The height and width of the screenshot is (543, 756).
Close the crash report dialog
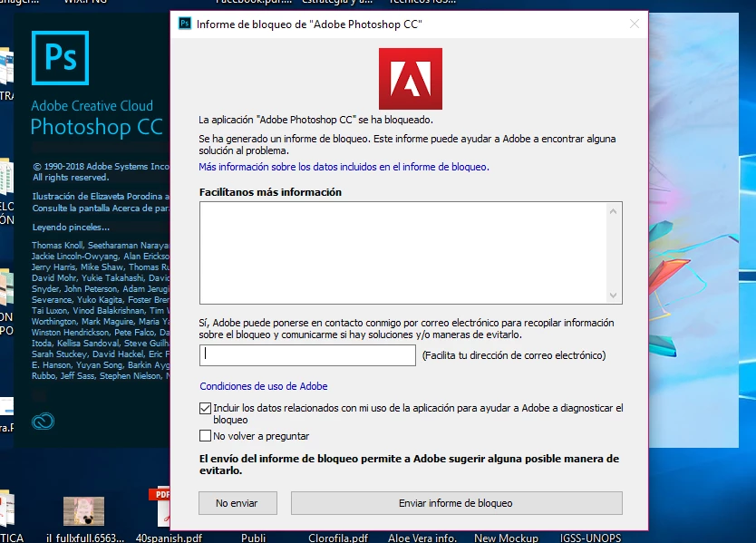635,24
